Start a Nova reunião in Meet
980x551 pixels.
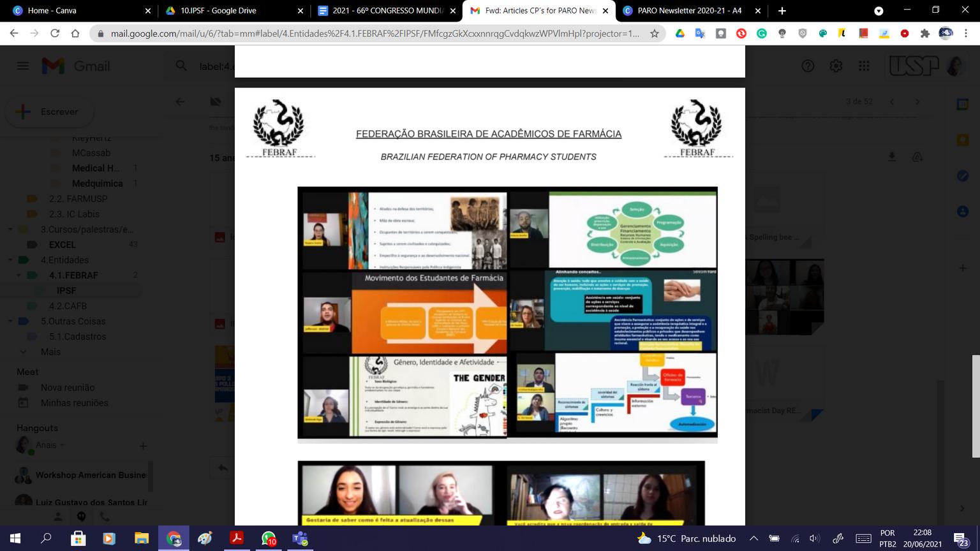pyautogui.click(x=68, y=388)
